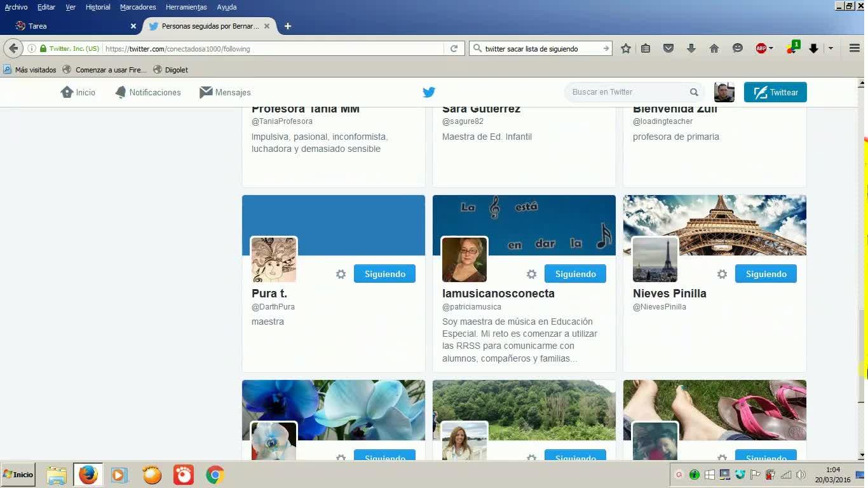This screenshot has width=868, height=488.
Task: Launch Firefox from the taskbar
Action: pyautogui.click(x=88, y=475)
